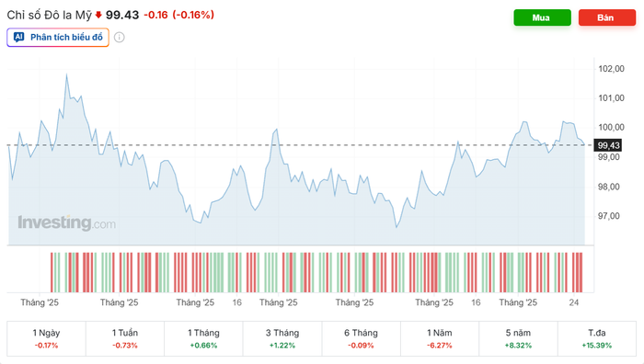
Task: Click the +15.39% value under T.đa
Action: (x=597, y=346)
